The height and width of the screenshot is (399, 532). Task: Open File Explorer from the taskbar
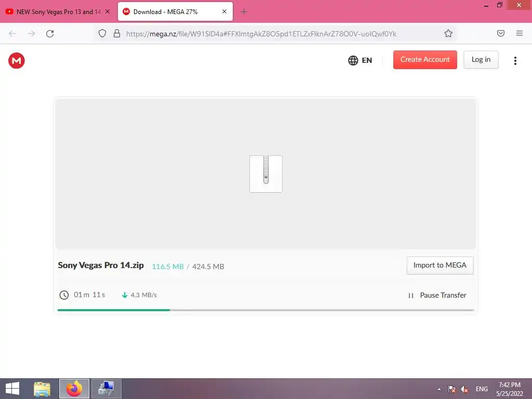pos(42,389)
